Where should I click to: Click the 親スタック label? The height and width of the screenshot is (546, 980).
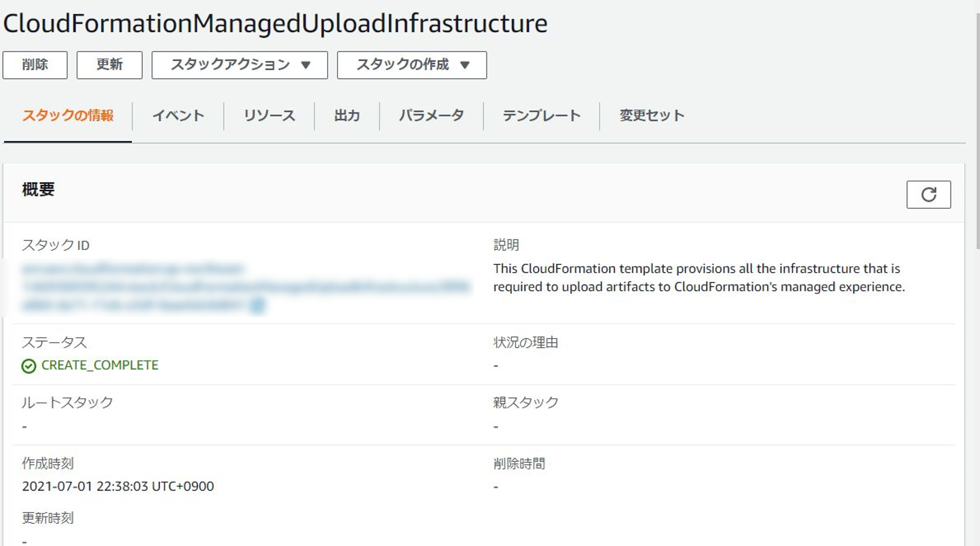click(x=525, y=403)
